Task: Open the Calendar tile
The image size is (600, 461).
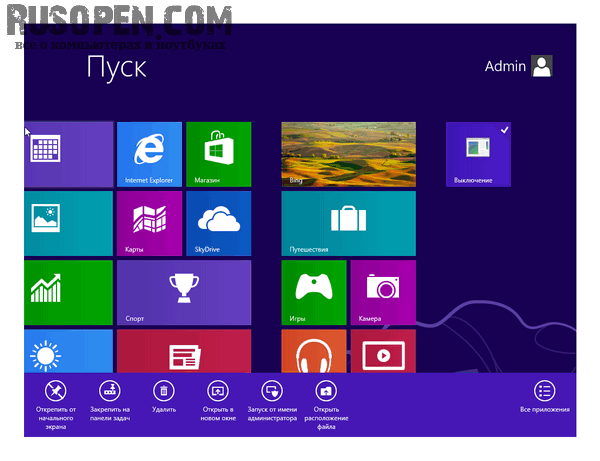Action: tap(68, 154)
